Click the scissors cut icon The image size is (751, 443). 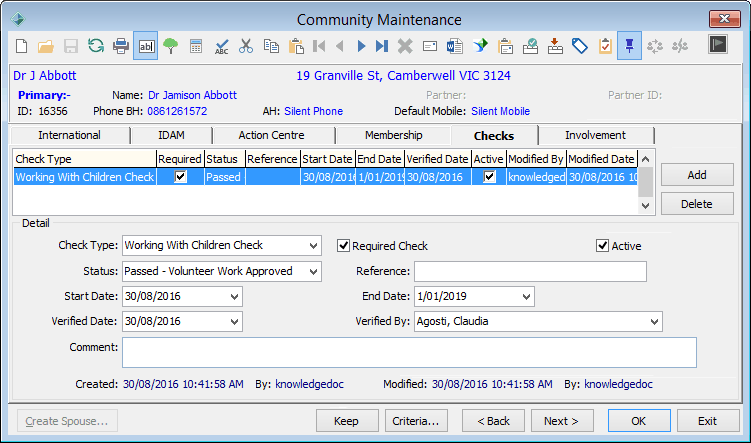tap(246, 46)
